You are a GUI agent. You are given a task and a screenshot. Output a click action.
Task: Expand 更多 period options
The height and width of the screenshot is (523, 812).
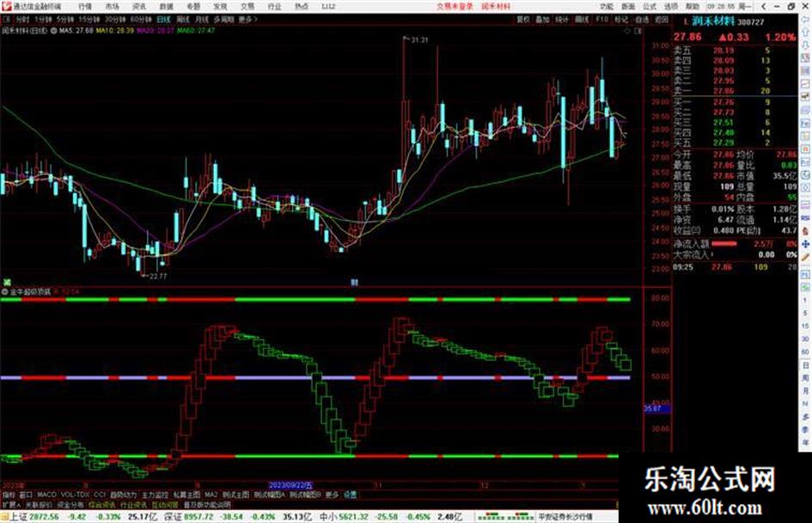pos(247,19)
